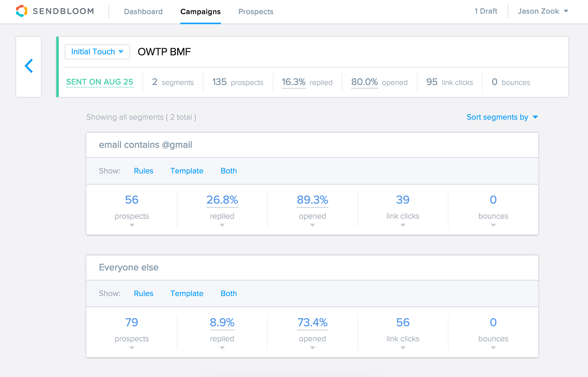Screen dimensions: 588x377
Task: Click the SENT ON AUG 25 link
Action: point(100,82)
